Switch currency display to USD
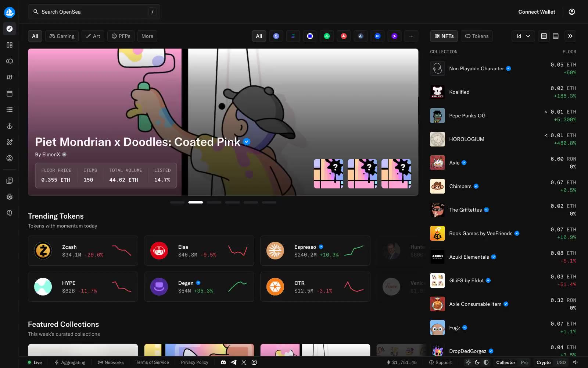Viewport: 588px width, 368px height. 561,362
